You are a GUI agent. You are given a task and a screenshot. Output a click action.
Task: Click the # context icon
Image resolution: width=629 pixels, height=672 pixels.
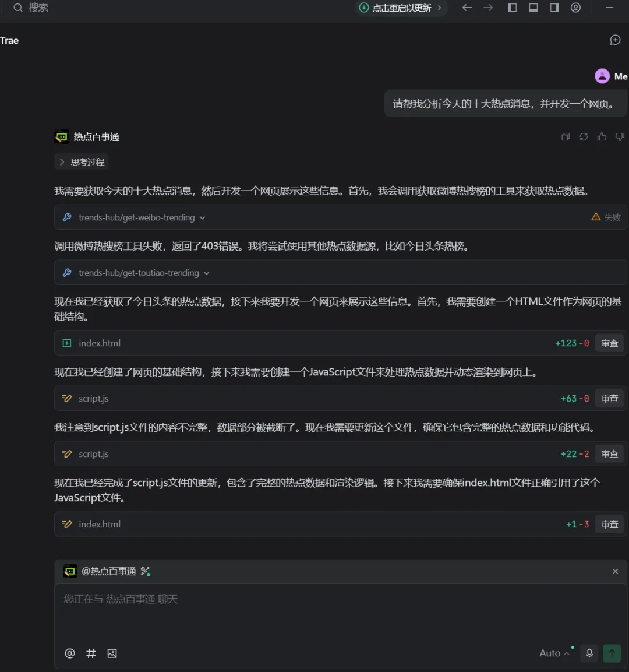pyautogui.click(x=91, y=653)
